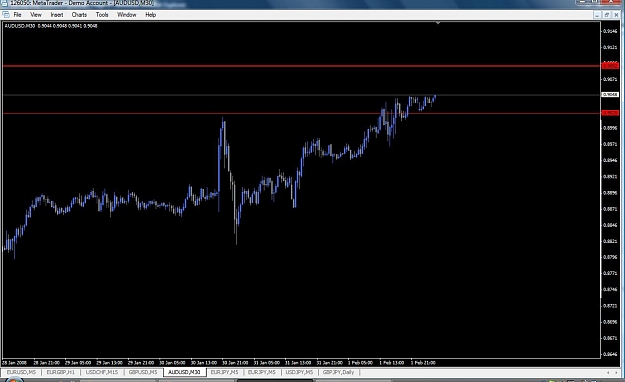Click the 30 Jan 13:00 time label
Viewport: 625px width, 382px height.
point(204,363)
